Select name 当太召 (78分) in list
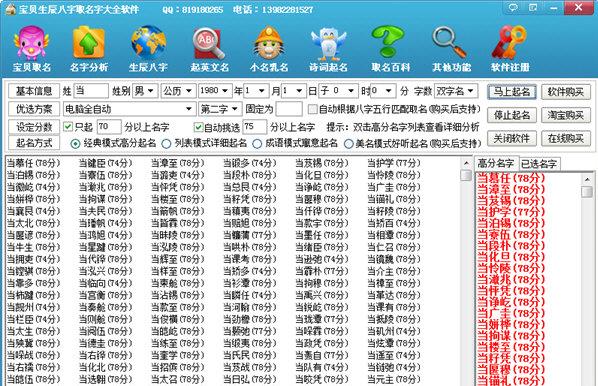Screen dimensions: 598x386 [x=178, y=380]
